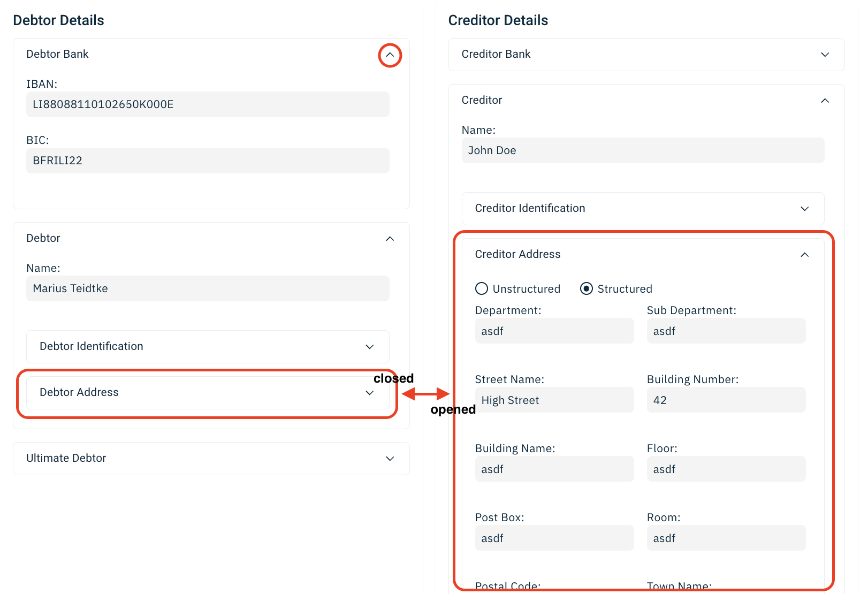
Task: Focus the Debtor Name field
Action: (x=208, y=288)
